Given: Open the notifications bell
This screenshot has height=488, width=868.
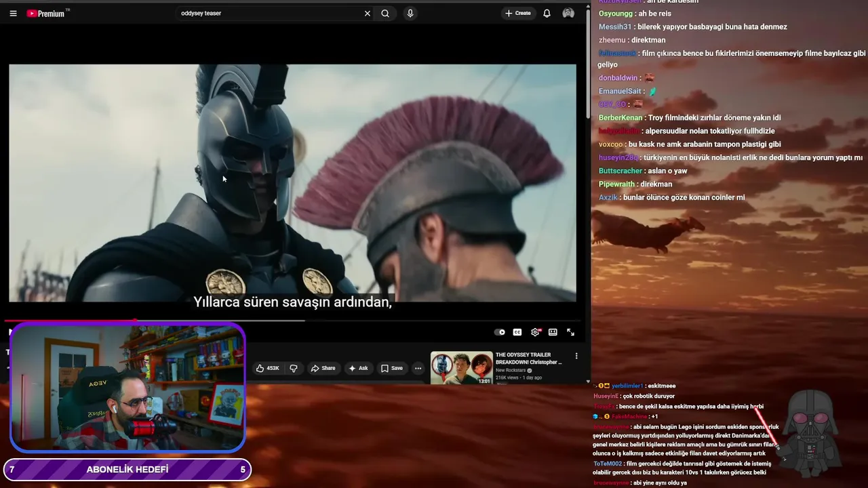Looking at the screenshot, I should (547, 13).
